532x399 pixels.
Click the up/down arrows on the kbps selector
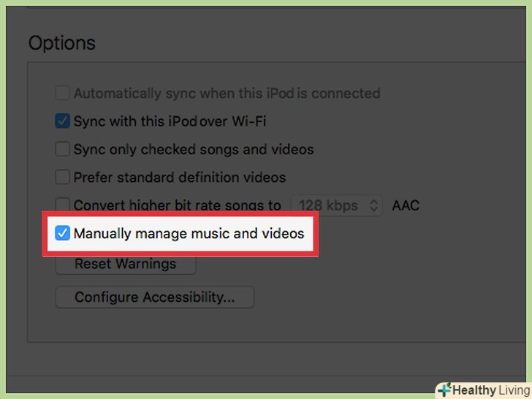point(374,205)
